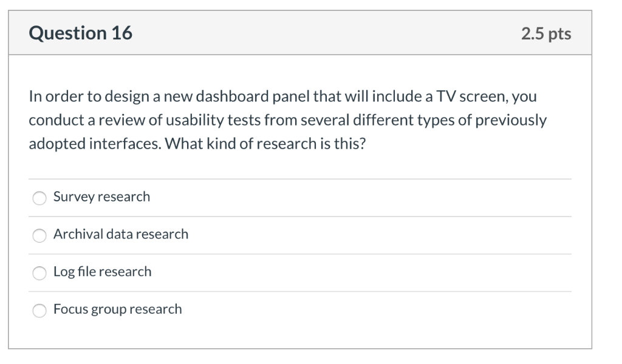Click the "Archival data research" answer label text

pyautogui.click(x=121, y=234)
